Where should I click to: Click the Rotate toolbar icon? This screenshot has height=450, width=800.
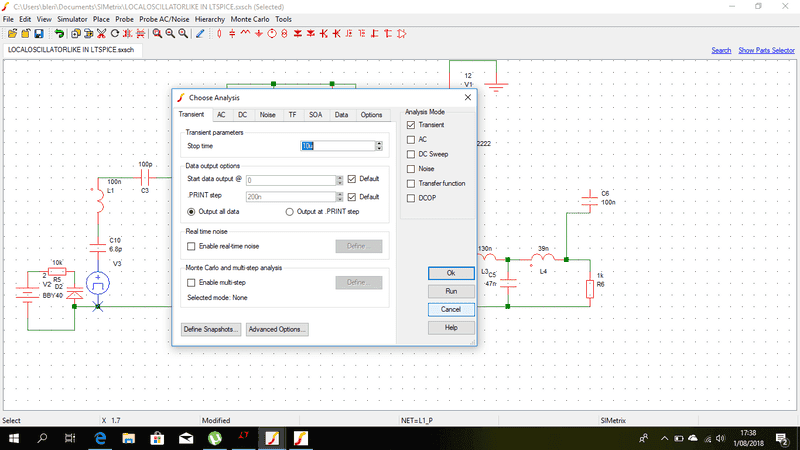(x=115, y=33)
